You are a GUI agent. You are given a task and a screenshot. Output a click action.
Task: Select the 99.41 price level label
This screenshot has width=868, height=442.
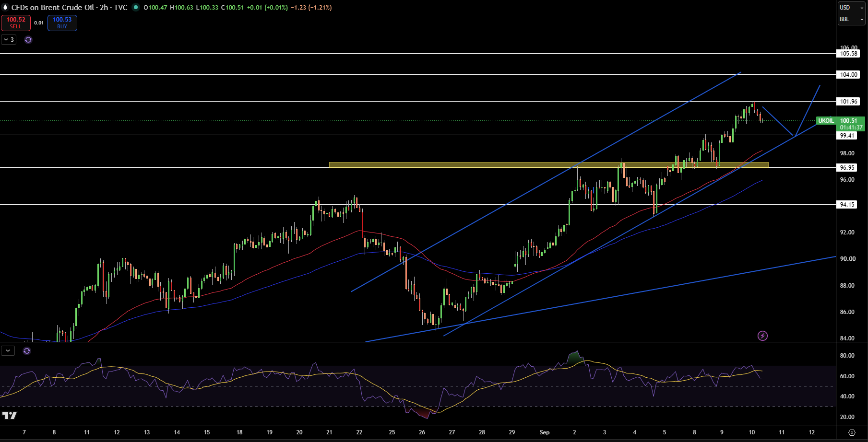[x=847, y=136]
